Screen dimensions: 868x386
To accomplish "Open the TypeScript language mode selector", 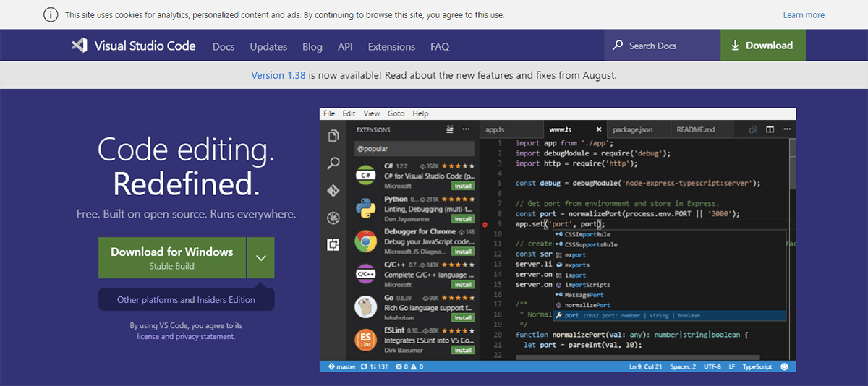I will pyautogui.click(x=757, y=366).
